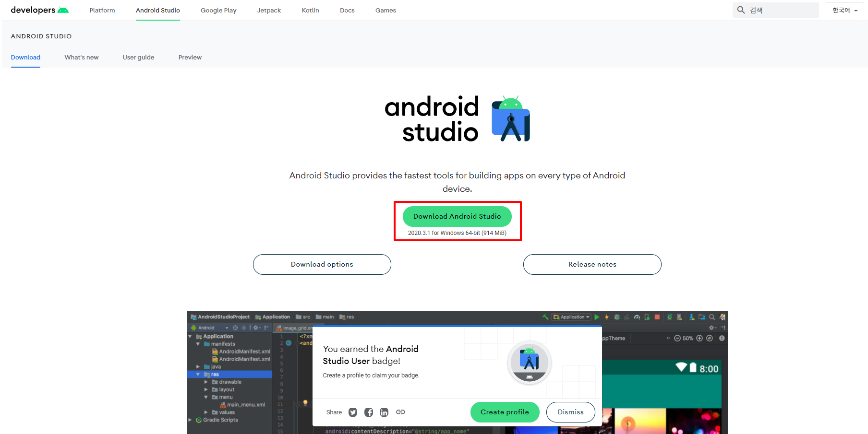This screenshot has width=868, height=434.
Task: Expand the layout folder in project tree
Action: coord(206,390)
